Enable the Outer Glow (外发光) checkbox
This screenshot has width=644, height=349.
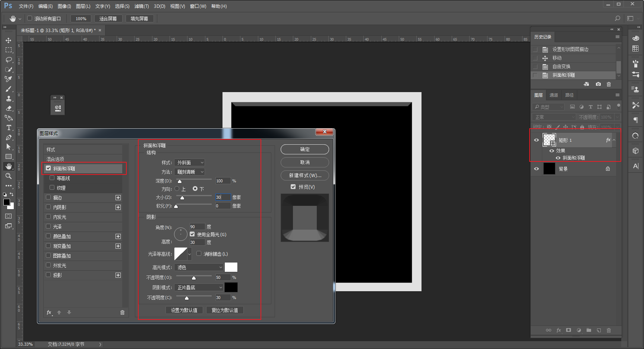(x=48, y=265)
